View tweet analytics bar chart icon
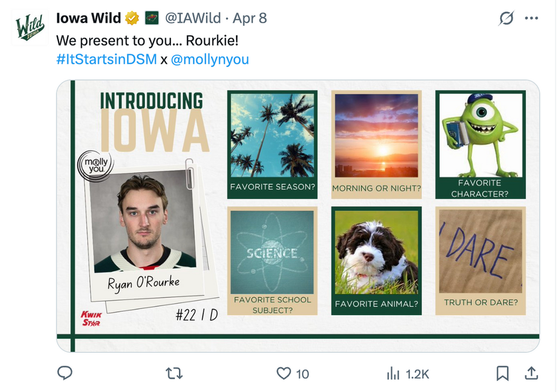Image resolution: width=557 pixels, height=392 pixels. pyautogui.click(x=393, y=373)
